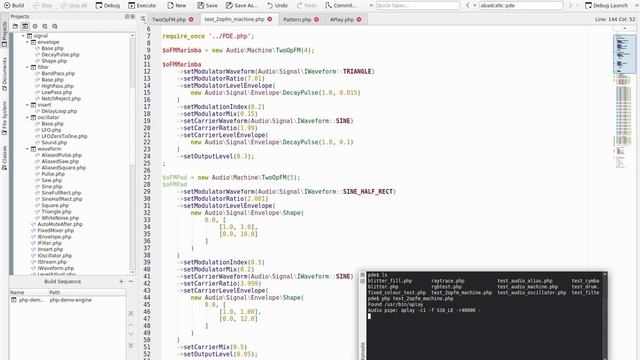The width and height of the screenshot is (640, 360).
Task: Close the Projects panel
Action: click(x=132, y=16)
